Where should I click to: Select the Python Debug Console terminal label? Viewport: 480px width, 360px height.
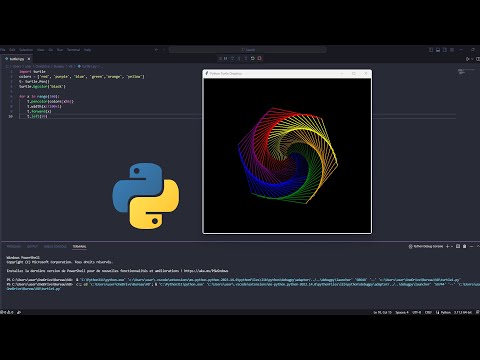[x=426, y=246]
